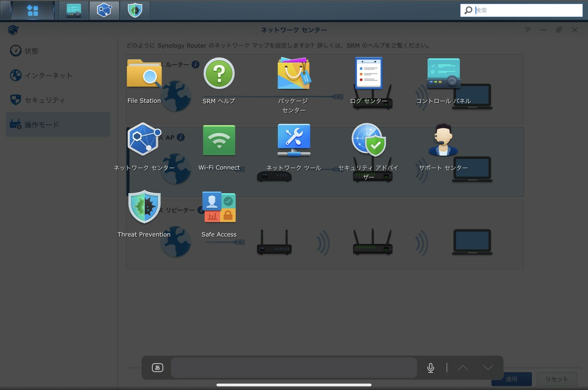Image resolution: width=588 pixels, height=390 pixels.
Task: Select セキュリティ in the sidebar
Action: pyautogui.click(x=58, y=100)
